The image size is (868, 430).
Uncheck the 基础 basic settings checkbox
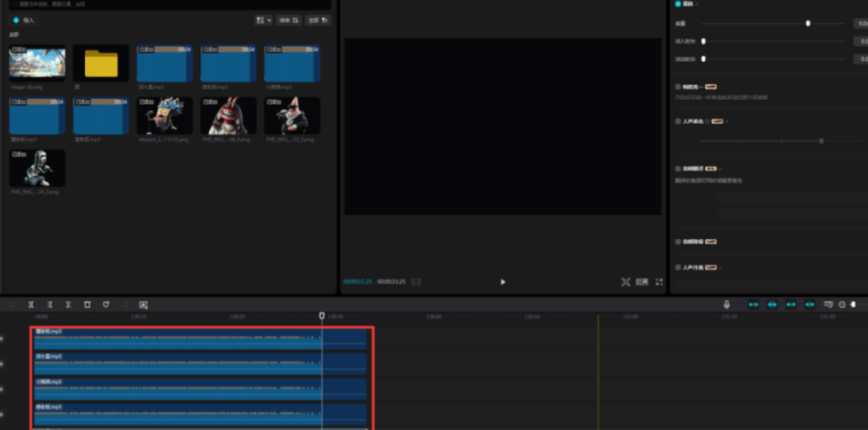click(x=678, y=4)
